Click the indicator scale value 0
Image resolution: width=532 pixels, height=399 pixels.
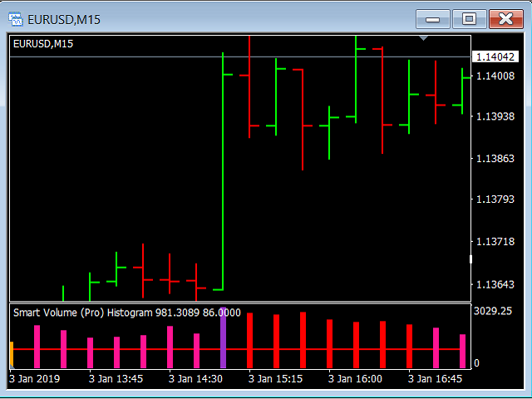point(476,363)
